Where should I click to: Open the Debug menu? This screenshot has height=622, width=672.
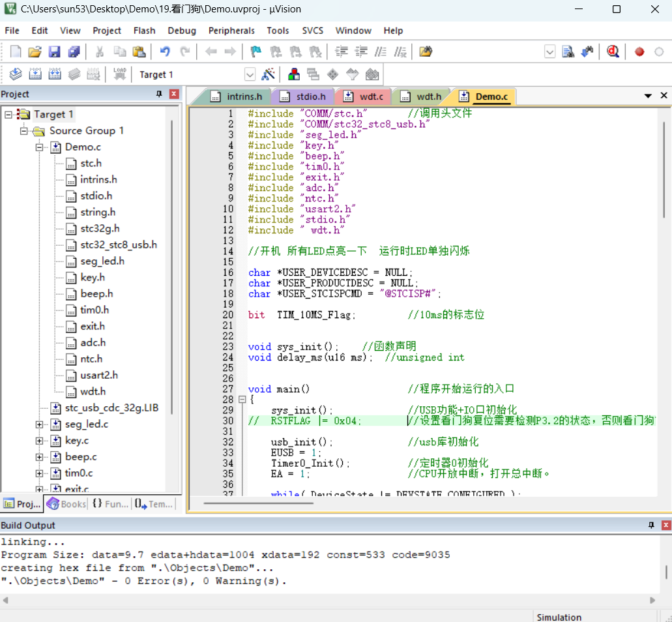click(x=182, y=31)
